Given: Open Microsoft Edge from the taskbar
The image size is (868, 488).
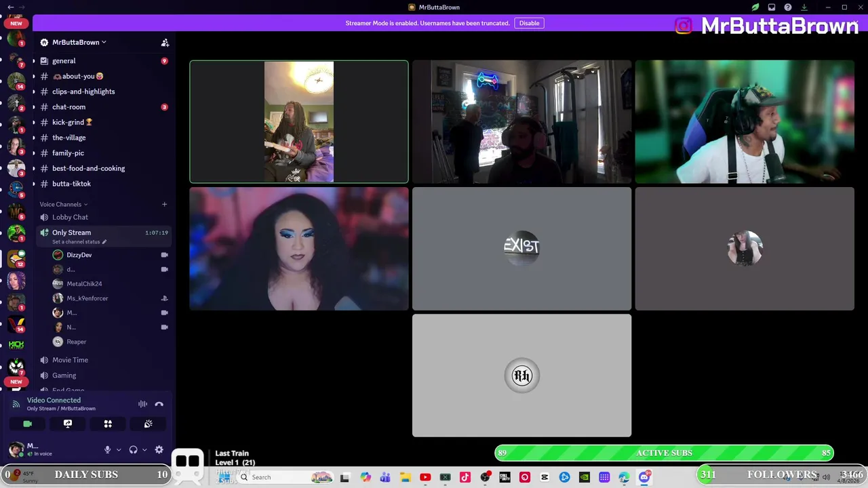Looking at the screenshot, I should [x=624, y=477].
